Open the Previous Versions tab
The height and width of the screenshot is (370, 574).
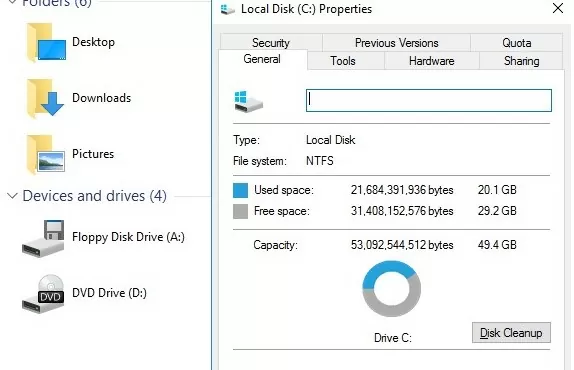point(396,43)
